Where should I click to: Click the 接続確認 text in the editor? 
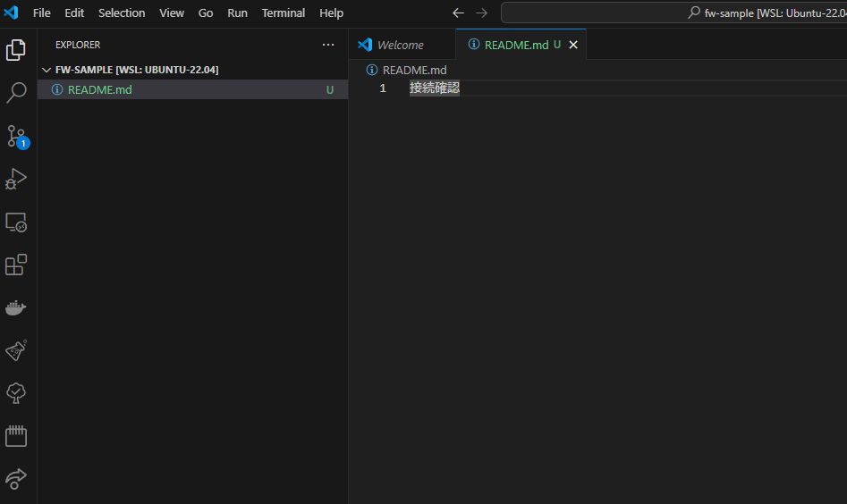(435, 88)
